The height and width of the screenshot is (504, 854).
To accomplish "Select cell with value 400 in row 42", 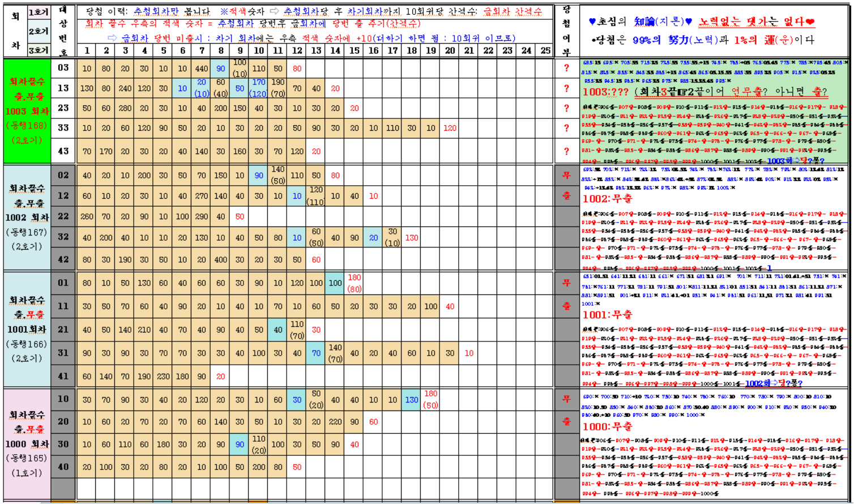I will (220, 260).
